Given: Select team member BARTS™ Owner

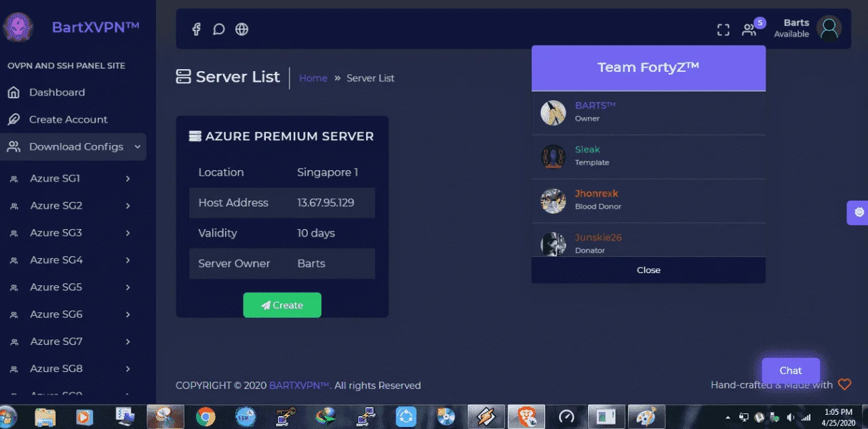Looking at the screenshot, I should [x=648, y=113].
